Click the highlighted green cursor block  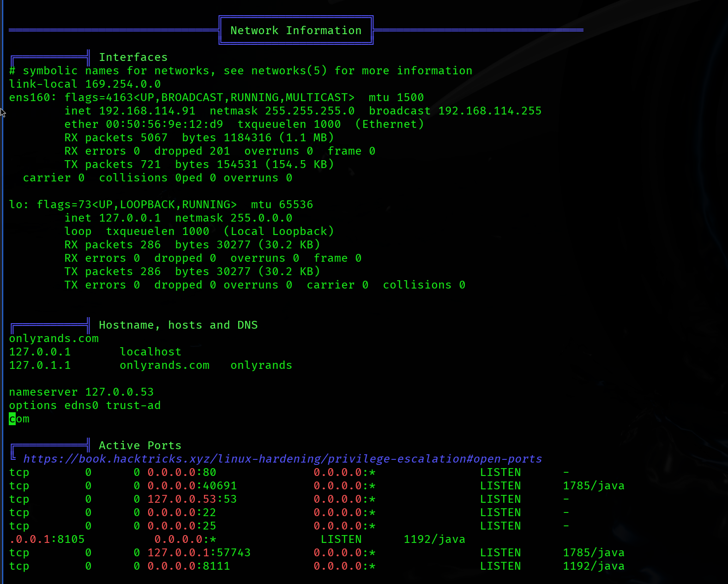tap(12, 419)
